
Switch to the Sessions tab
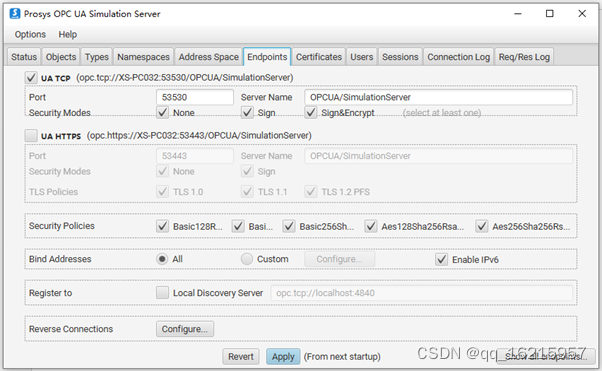[x=400, y=57]
